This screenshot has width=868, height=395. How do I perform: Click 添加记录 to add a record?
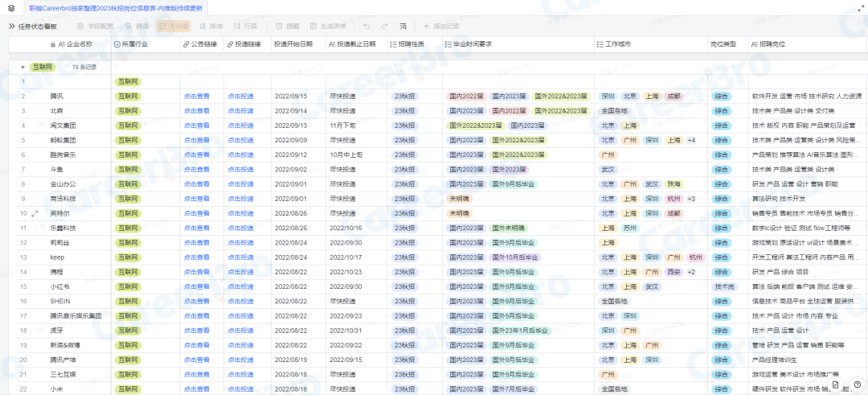tap(441, 26)
